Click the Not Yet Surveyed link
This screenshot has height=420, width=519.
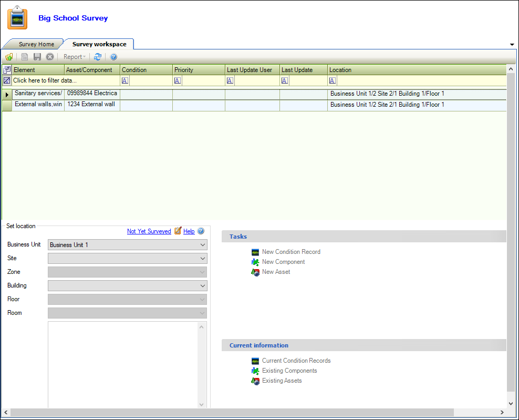149,231
